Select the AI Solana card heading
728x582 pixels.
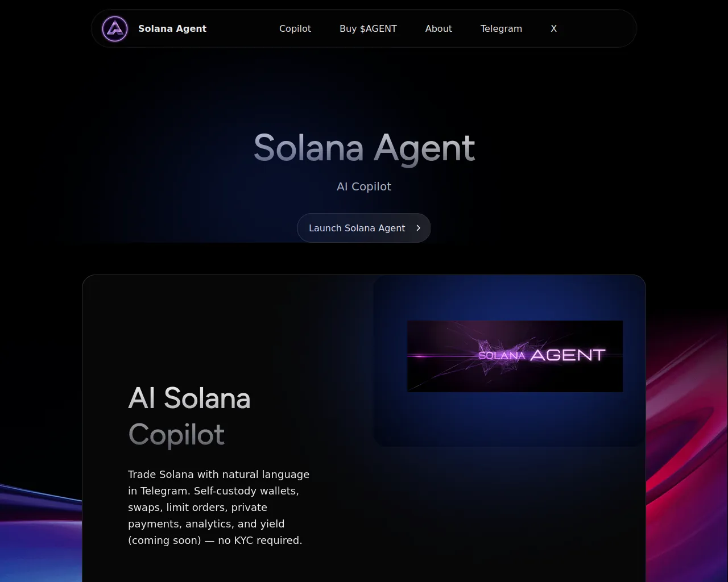click(189, 398)
